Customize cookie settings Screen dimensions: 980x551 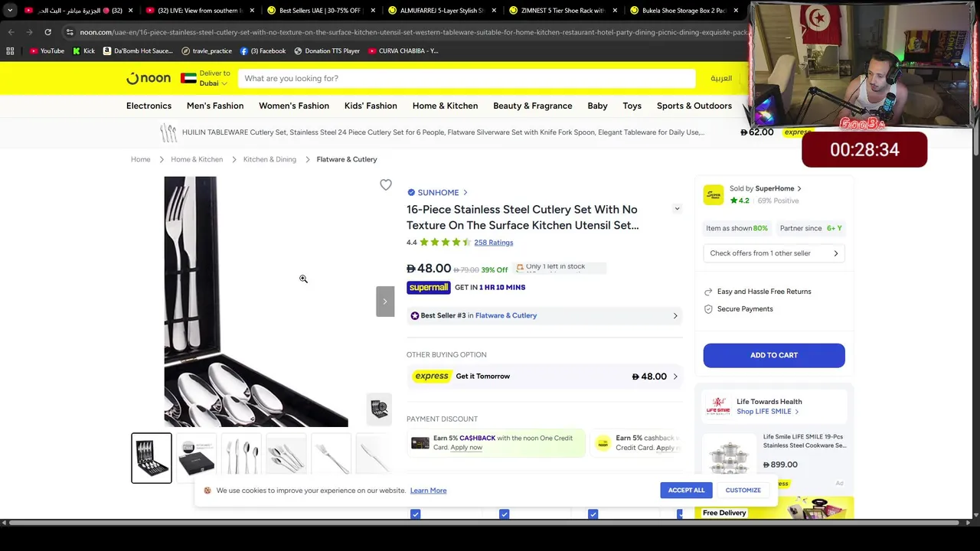coord(743,490)
